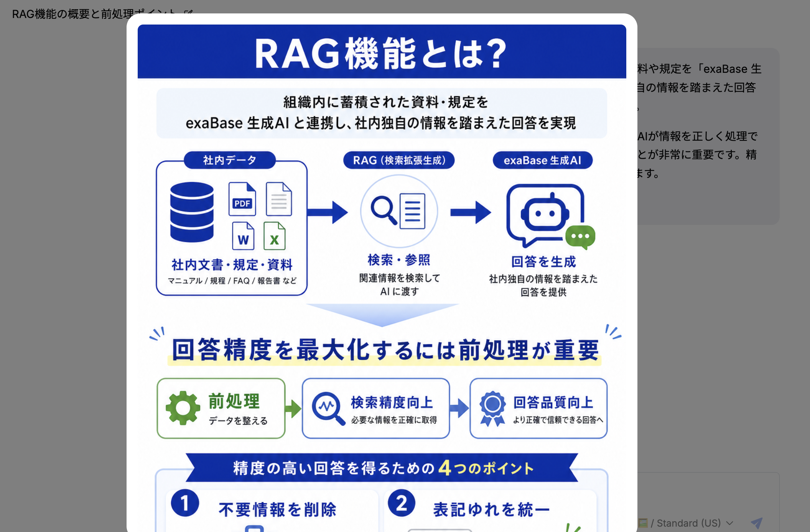Viewport: 810px width, 532px height.
Task: Click the green gear icon beside 前処理
Action: point(183,408)
